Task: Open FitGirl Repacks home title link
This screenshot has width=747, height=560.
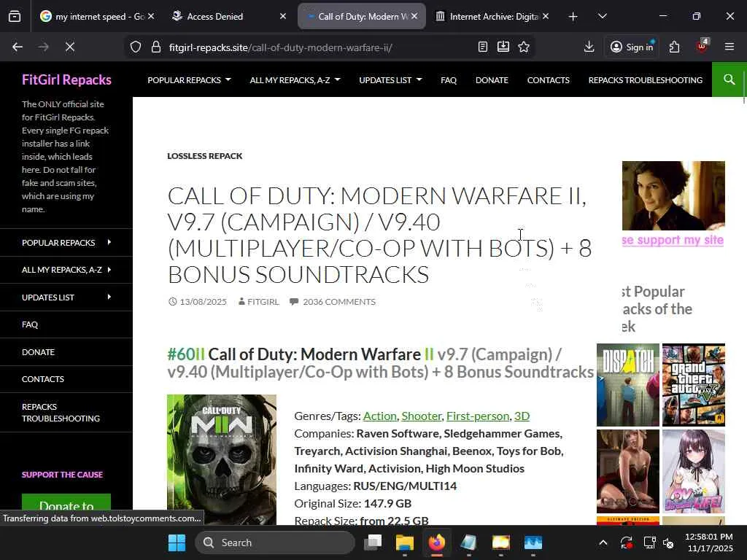Action: 66,79
